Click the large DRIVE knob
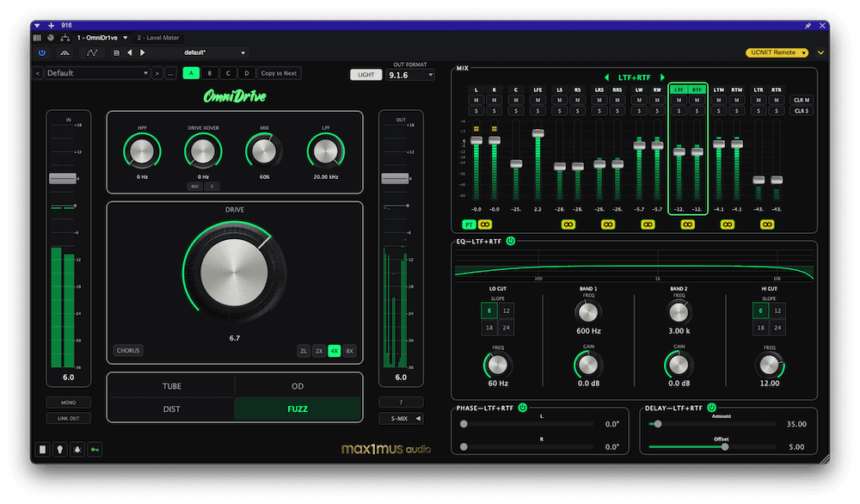 (234, 272)
